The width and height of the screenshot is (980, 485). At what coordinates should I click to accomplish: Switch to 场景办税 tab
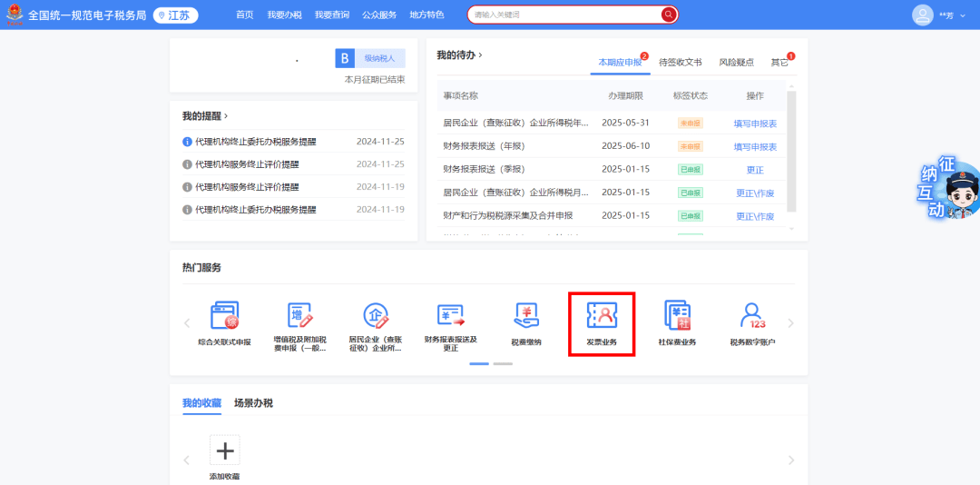pyautogui.click(x=253, y=403)
